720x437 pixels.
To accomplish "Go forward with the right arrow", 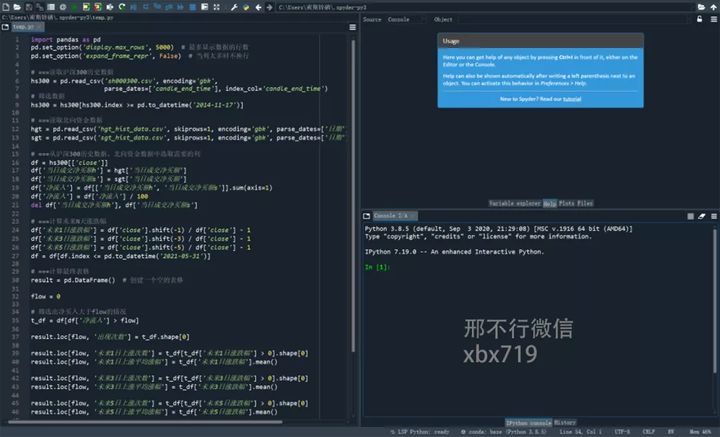I will point(270,7).
